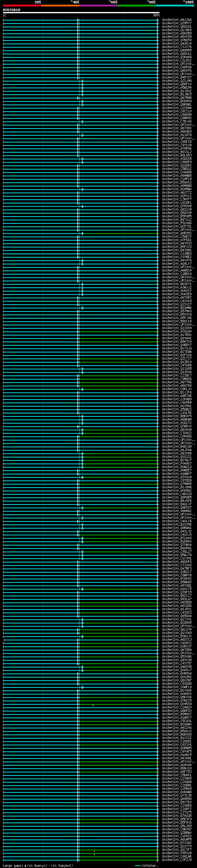
Task: Select label UniRef100_C8QKA5
Action: [177, 115]
